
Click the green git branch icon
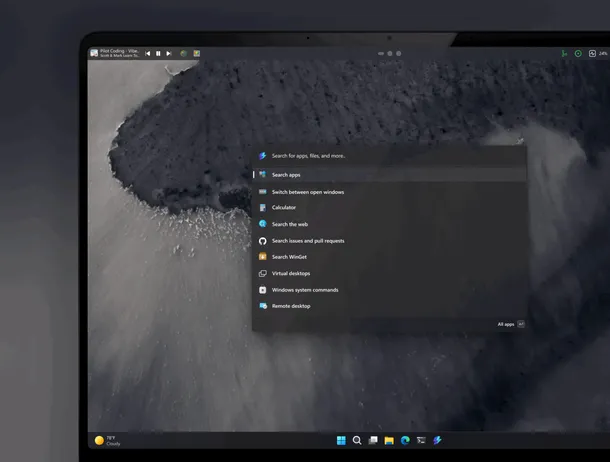(x=564, y=54)
